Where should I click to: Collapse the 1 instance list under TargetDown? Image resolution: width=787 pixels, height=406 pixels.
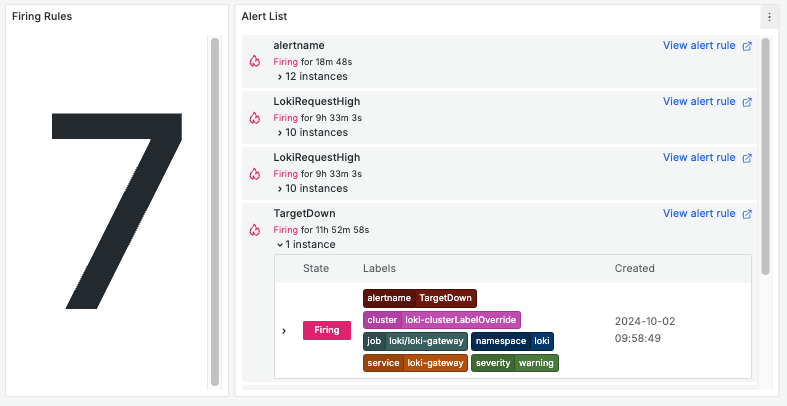pos(306,244)
